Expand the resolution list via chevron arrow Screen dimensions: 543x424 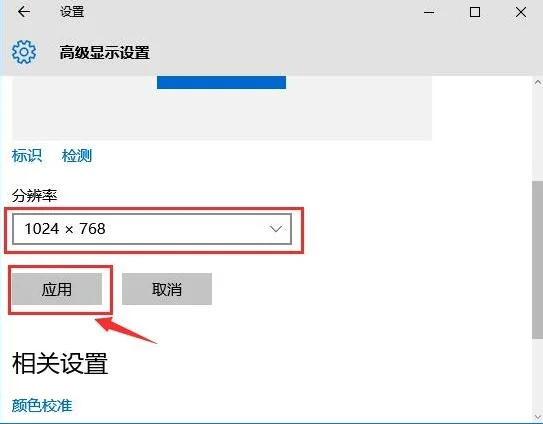(276, 229)
